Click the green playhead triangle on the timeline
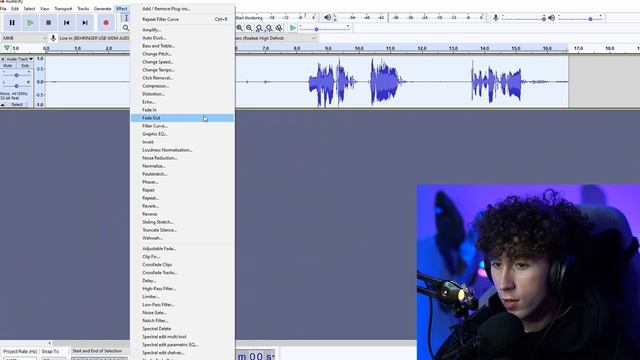The width and height of the screenshot is (640, 360). click(x=7, y=48)
